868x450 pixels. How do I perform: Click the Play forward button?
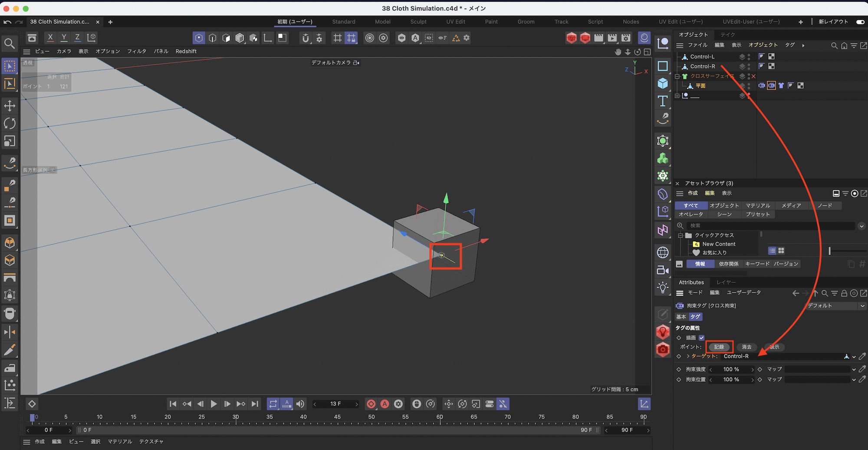[214, 404]
